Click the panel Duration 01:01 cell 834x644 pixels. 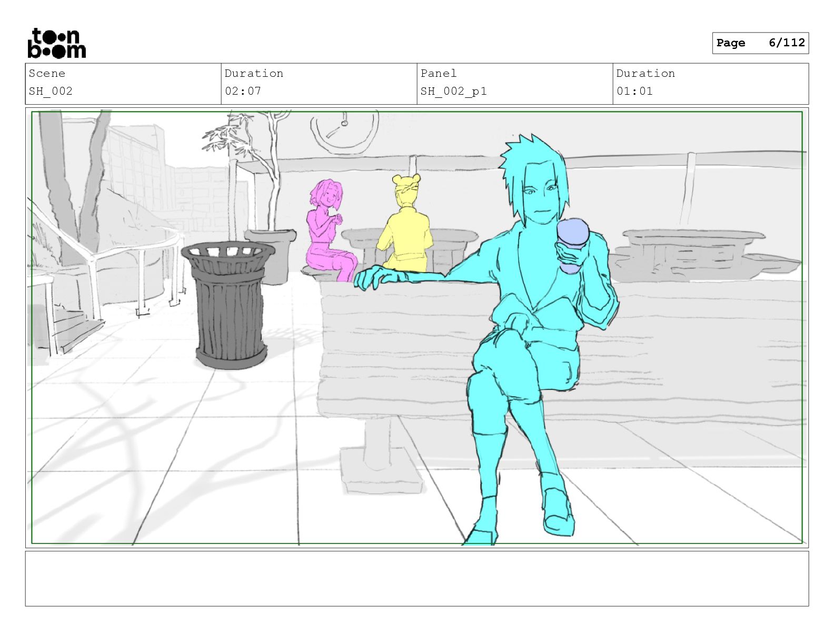[x=711, y=84]
